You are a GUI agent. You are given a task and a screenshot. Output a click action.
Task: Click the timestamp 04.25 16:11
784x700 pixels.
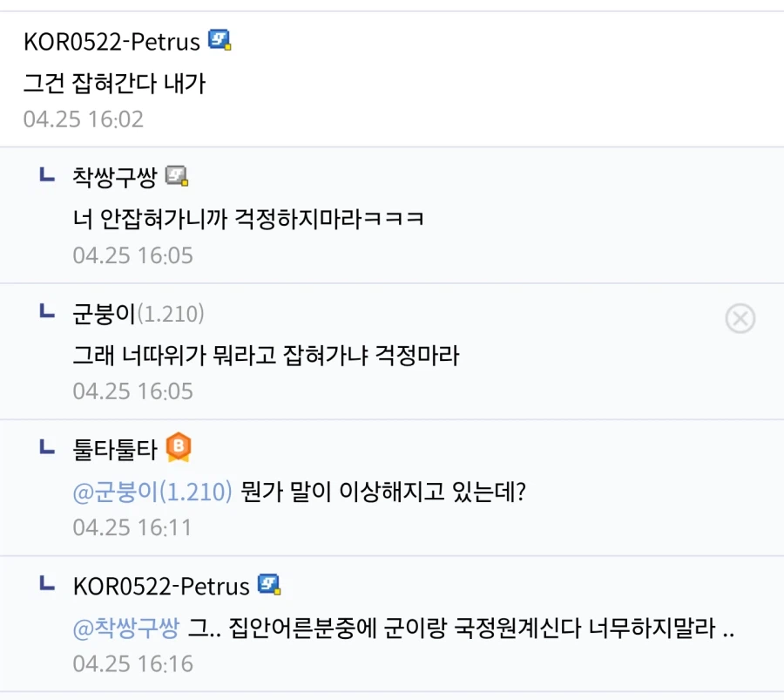click(132, 527)
